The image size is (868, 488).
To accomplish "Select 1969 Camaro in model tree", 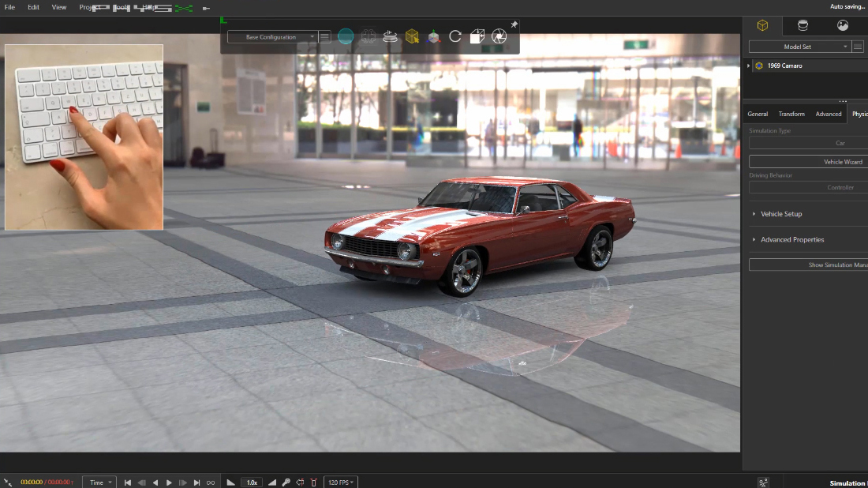I will coord(784,66).
